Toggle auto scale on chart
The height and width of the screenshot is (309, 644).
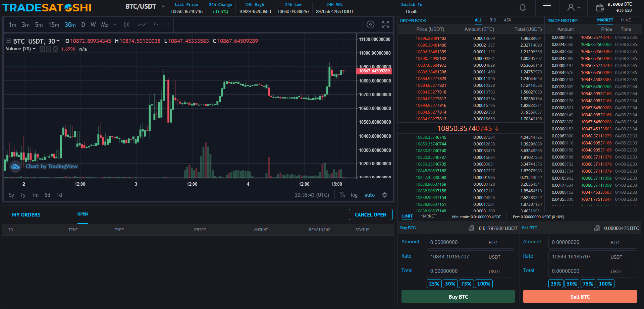(x=370, y=195)
